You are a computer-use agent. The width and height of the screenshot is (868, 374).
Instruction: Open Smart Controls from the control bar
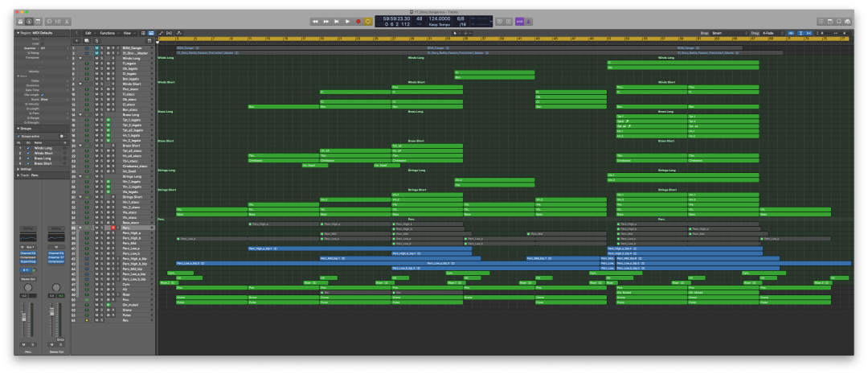(x=49, y=21)
